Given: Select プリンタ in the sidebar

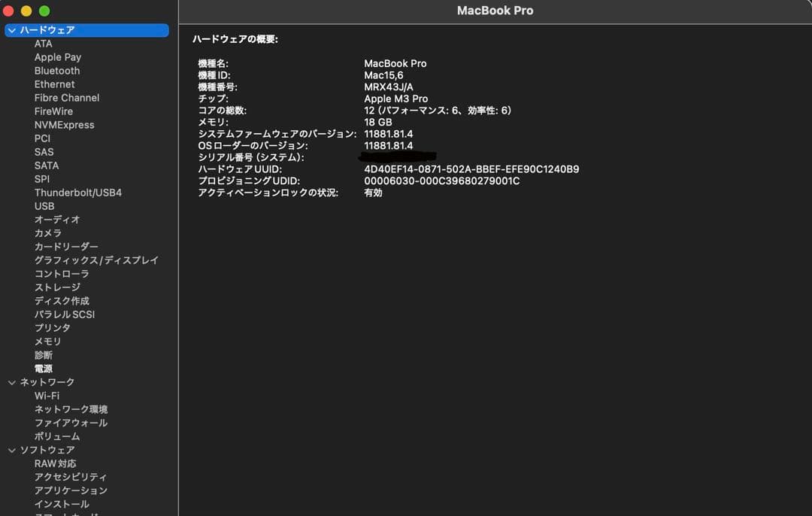Looking at the screenshot, I should [x=53, y=328].
